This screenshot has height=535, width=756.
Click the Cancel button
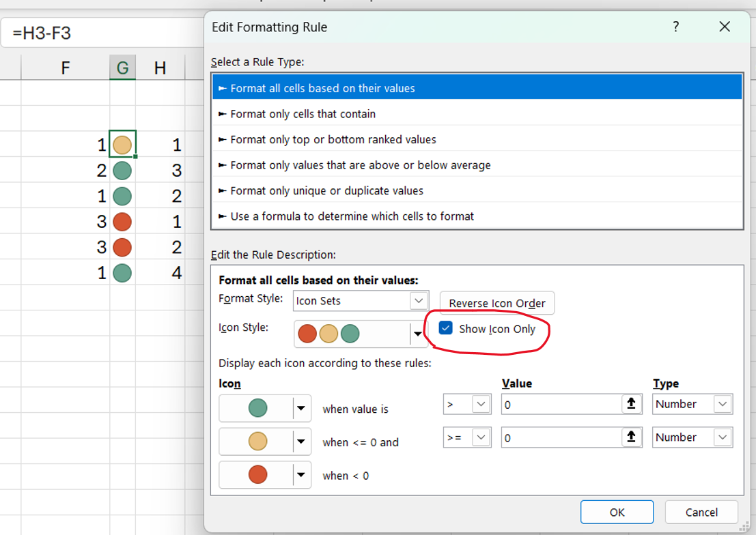[701, 512]
